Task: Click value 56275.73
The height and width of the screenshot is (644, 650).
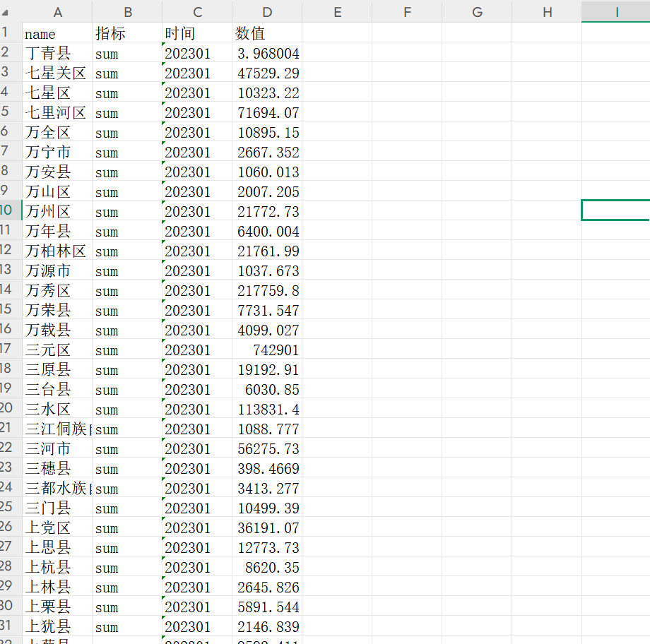Action: [x=267, y=448]
